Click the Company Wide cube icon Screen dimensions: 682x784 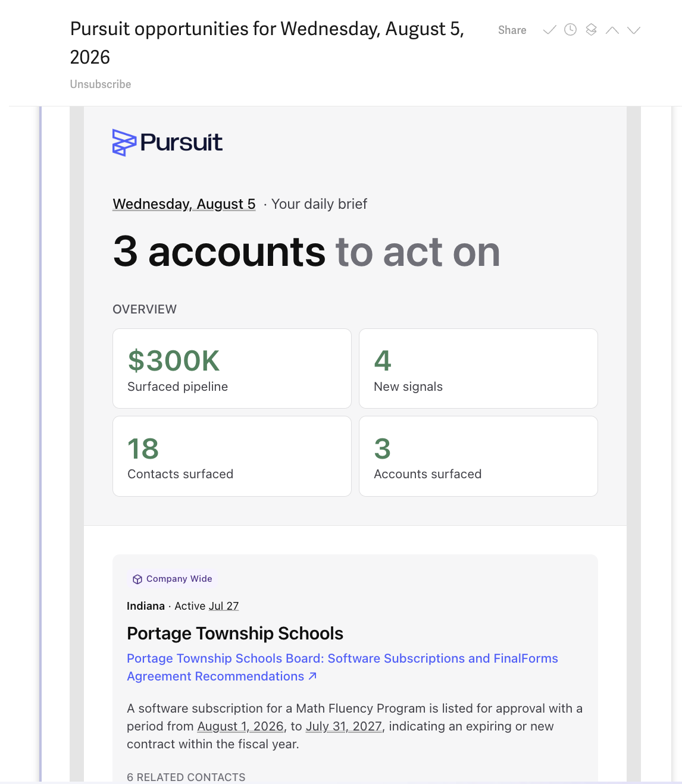[137, 579]
